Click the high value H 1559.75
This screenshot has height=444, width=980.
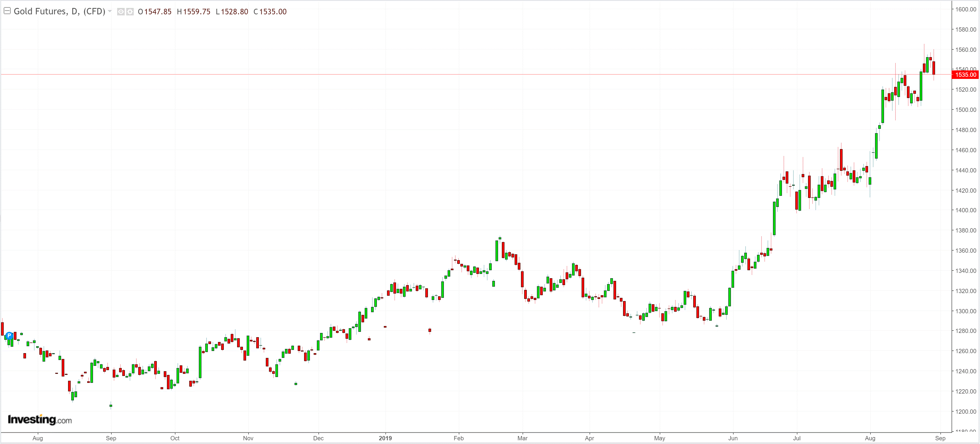click(x=194, y=12)
